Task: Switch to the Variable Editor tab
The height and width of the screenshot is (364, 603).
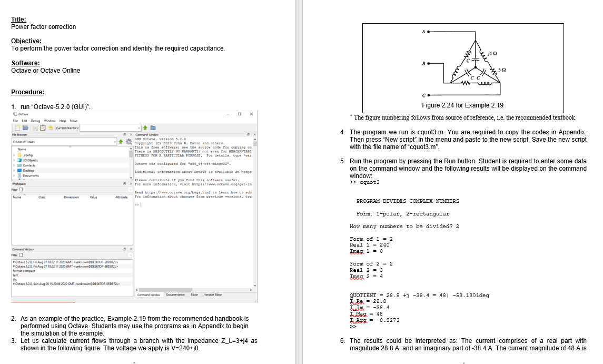Action: click(x=213, y=295)
